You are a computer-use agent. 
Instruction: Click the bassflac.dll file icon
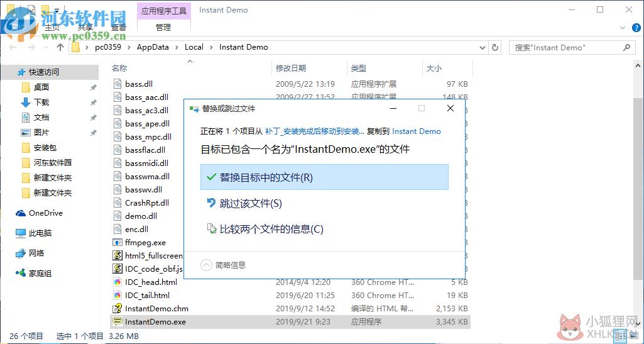click(117, 150)
